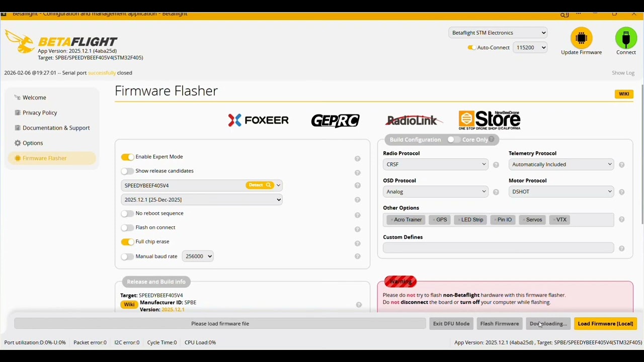Open the Motor Protocol DSHOT dropdown
Viewport: 644px width, 362px height.
[561, 192]
